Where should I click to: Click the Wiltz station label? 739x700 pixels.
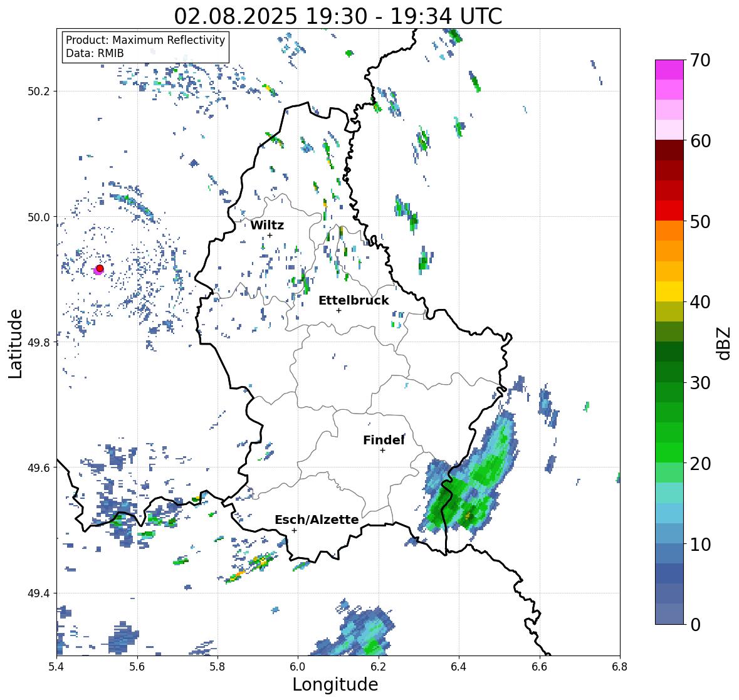pyautogui.click(x=267, y=225)
